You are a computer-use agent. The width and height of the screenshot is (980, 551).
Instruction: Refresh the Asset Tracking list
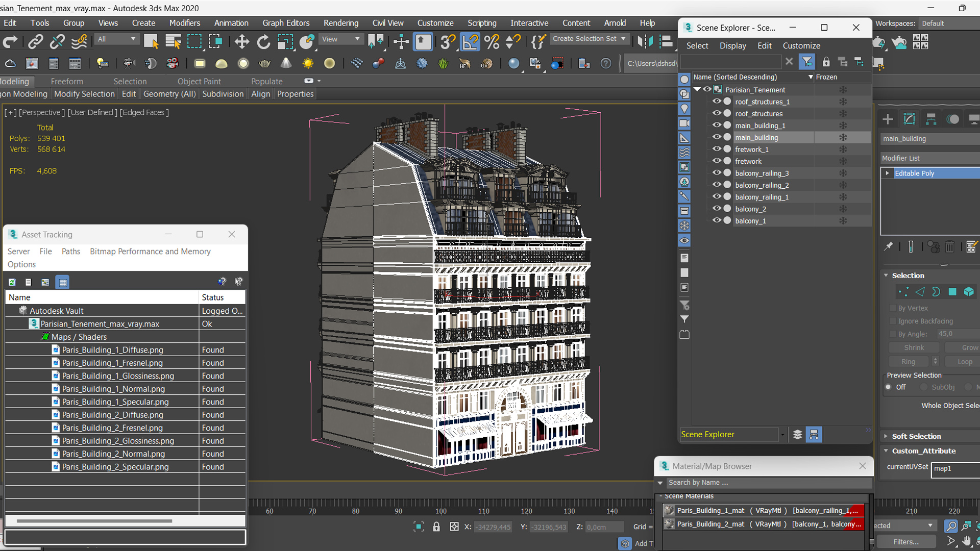[12, 282]
